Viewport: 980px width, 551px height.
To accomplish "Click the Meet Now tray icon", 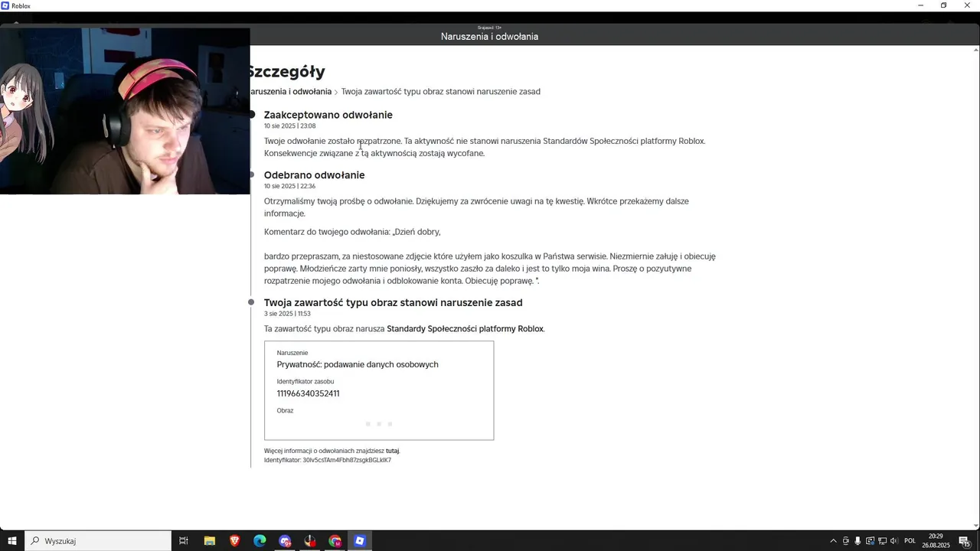I will click(x=846, y=541).
